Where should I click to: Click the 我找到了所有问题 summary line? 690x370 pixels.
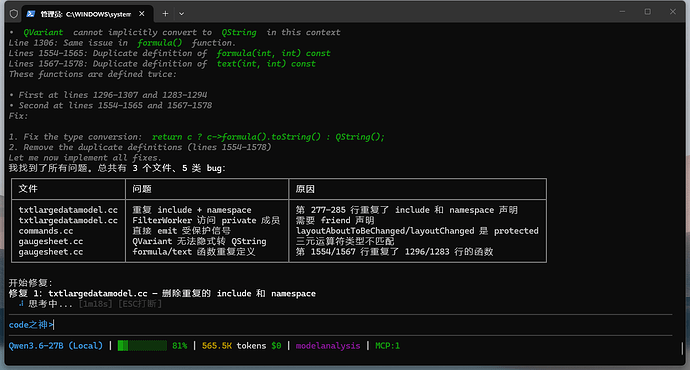(x=117, y=168)
